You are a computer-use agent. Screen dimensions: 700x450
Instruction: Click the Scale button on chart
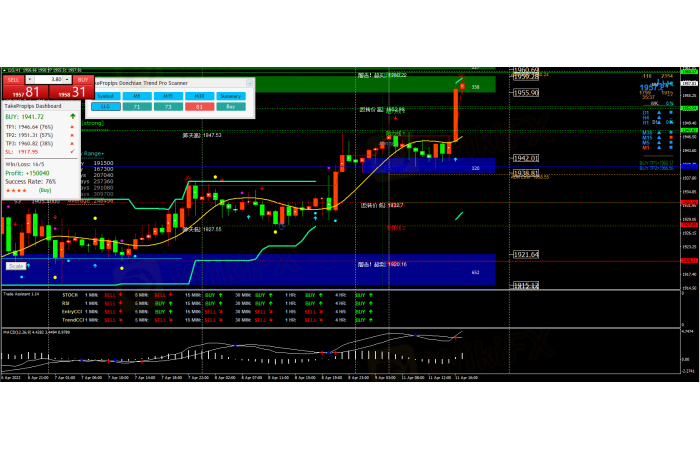[x=15, y=266]
